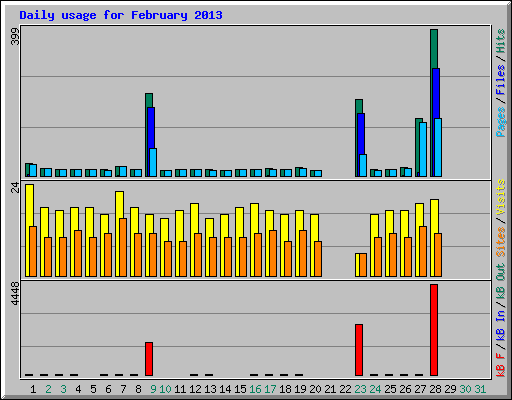512x400 pixels.
Task: Click the 24 visits axis label
Action: 15,188
